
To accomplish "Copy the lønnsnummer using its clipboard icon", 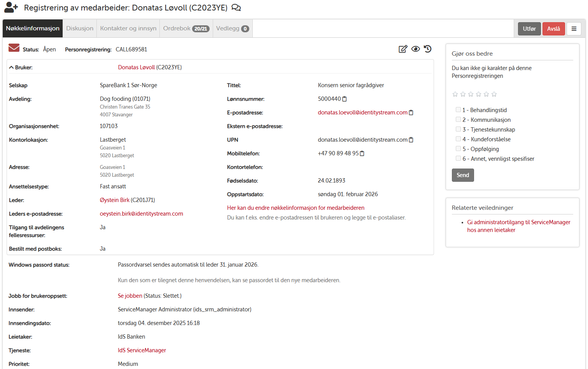I will pos(344,98).
